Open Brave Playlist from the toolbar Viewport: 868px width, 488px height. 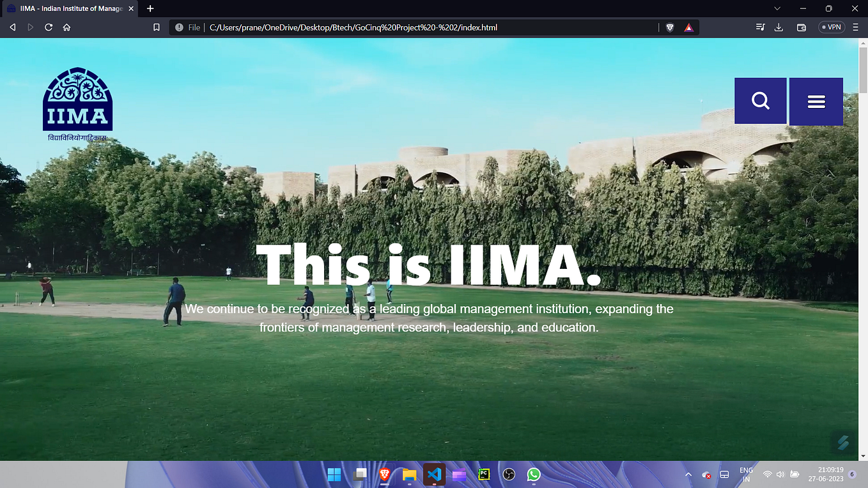pyautogui.click(x=760, y=27)
